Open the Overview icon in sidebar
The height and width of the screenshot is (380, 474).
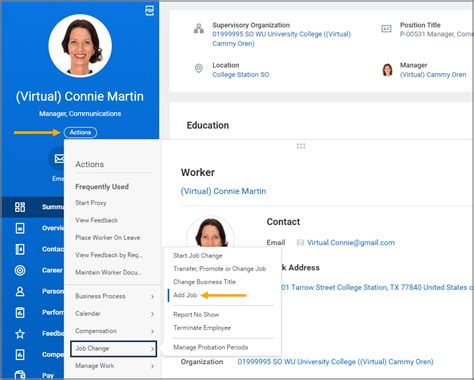(20, 228)
